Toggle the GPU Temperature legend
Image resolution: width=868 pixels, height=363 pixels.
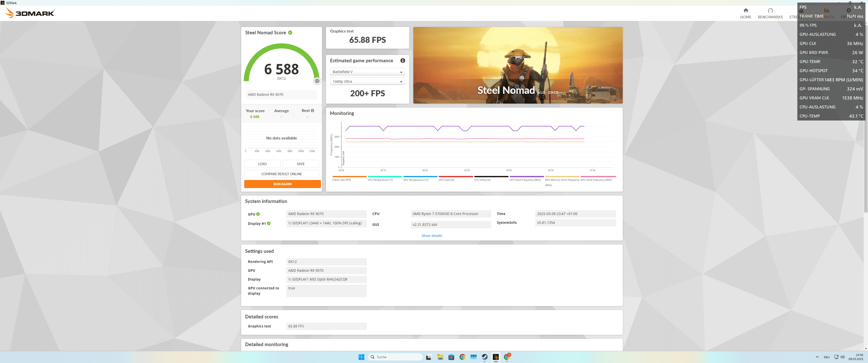(420, 178)
